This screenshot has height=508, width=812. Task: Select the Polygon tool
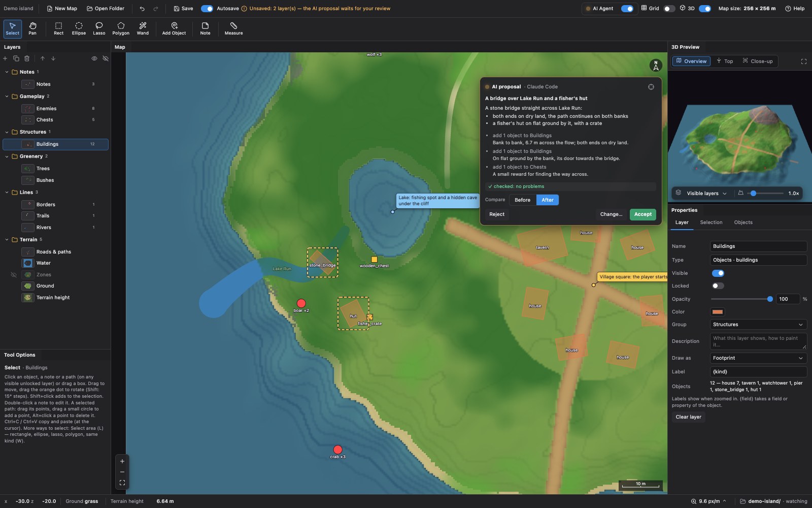coord(121,29)
